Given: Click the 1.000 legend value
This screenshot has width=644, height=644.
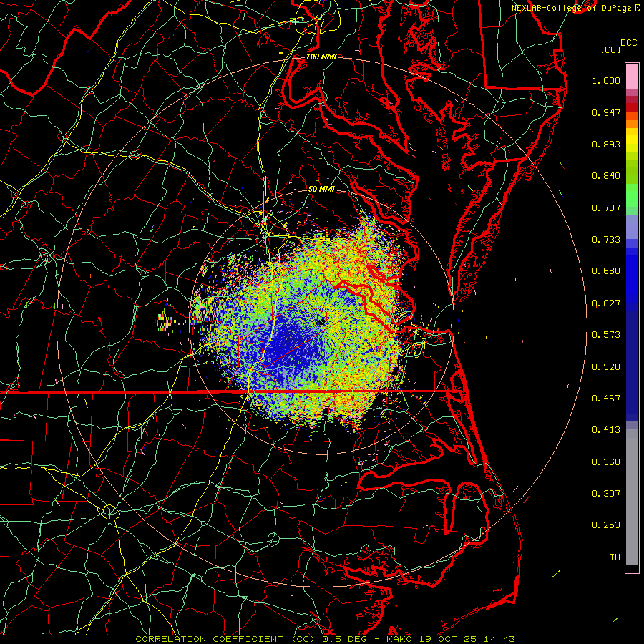Looking at the screenshot, I should pyautogui.click(x=606, y=80).
